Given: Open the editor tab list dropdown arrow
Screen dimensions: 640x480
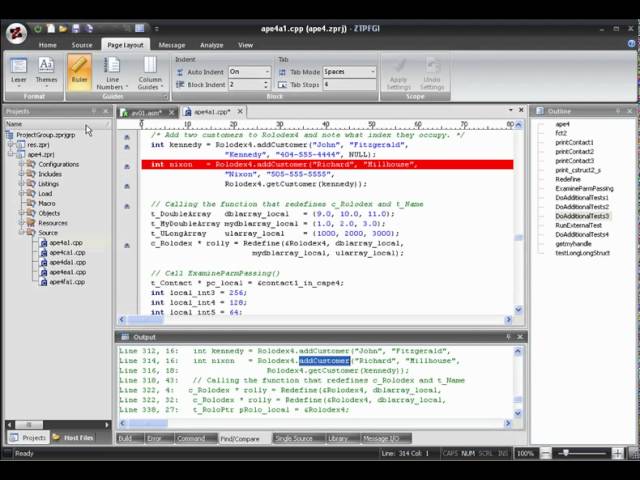Looking at the screenshot, I should tap(510, 110).
